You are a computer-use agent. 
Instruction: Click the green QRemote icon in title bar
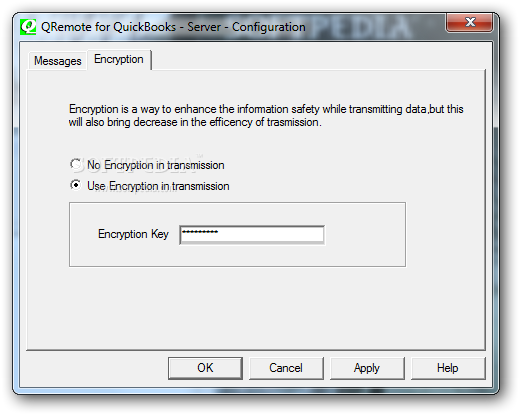[x=28, y=27]
